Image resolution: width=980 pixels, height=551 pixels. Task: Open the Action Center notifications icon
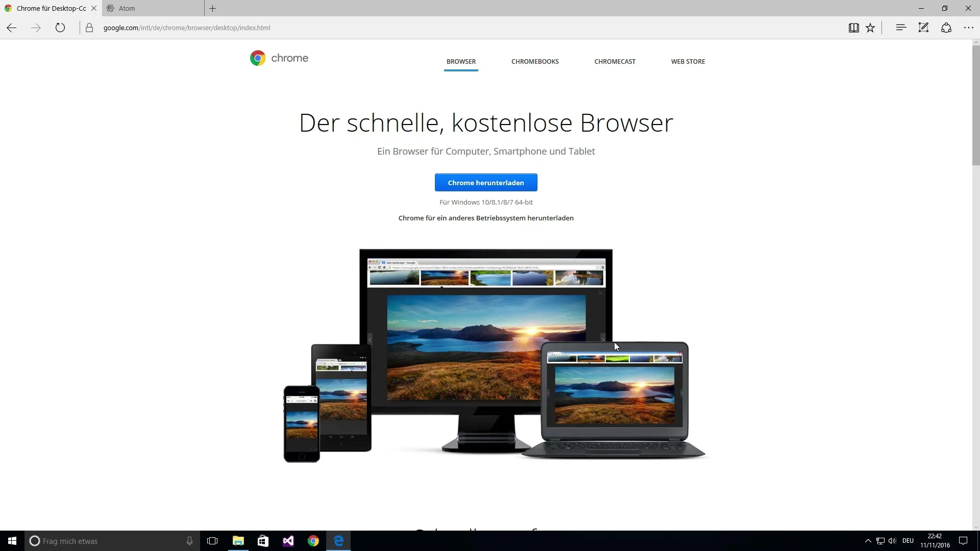pyautogui.click(x=963, y=541)
